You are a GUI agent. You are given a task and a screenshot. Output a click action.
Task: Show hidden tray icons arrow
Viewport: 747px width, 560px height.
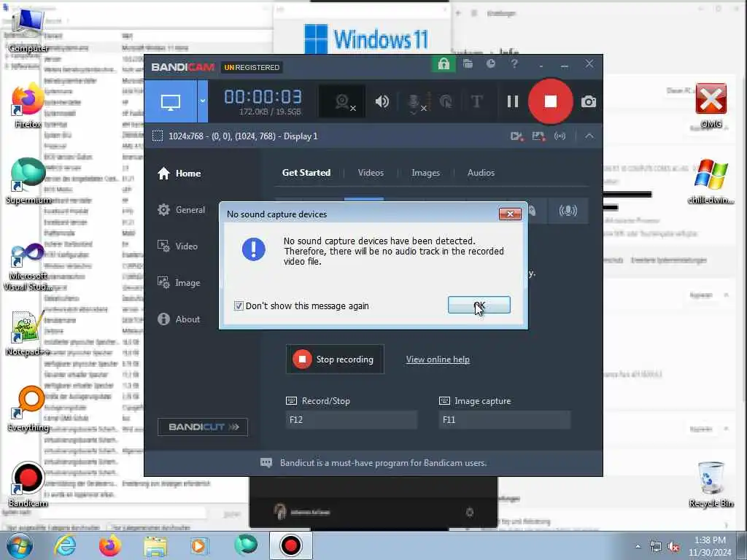point(638,547)
